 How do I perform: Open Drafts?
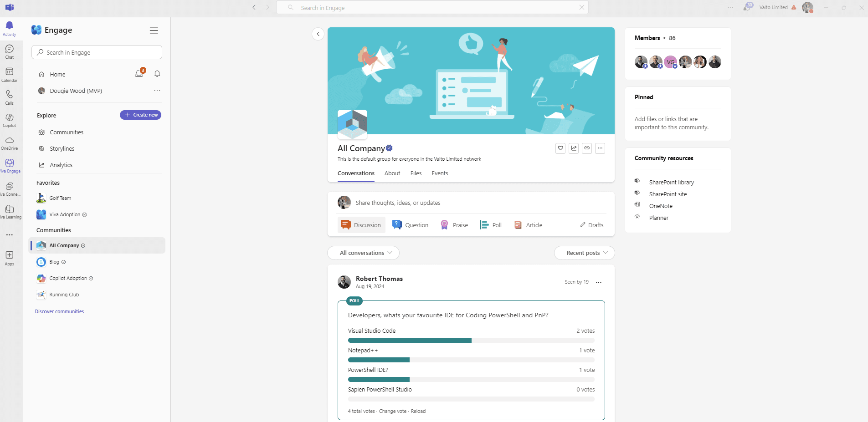[591, 225]
